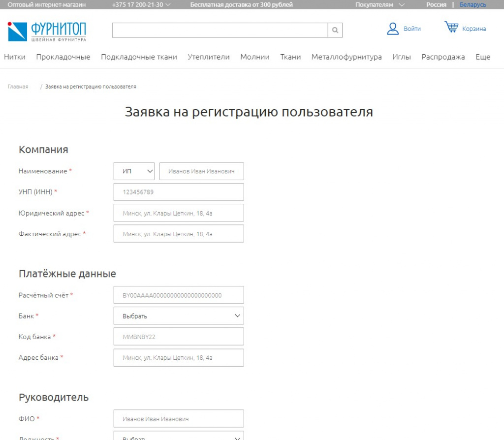Click the user profile icon next to Войти
This screenshot has height=440, width=504.
tap(392, 29)
